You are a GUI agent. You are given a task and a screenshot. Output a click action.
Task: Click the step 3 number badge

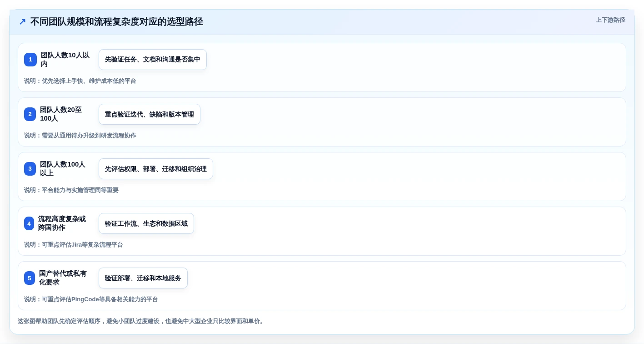tap(30, 169)
